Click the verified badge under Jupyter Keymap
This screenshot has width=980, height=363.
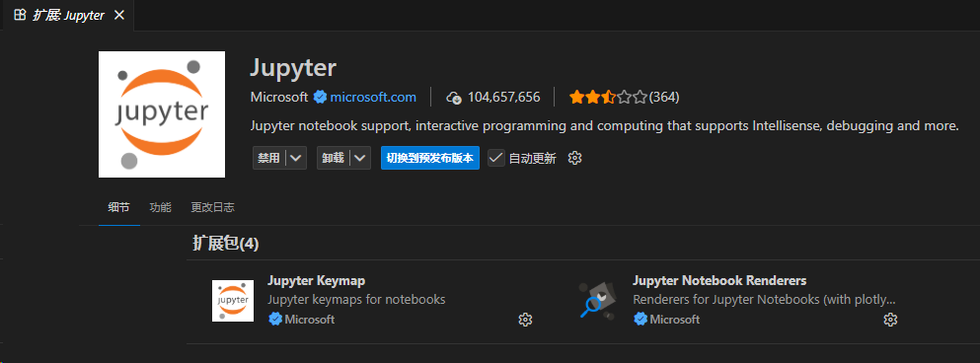click(275, 320)
